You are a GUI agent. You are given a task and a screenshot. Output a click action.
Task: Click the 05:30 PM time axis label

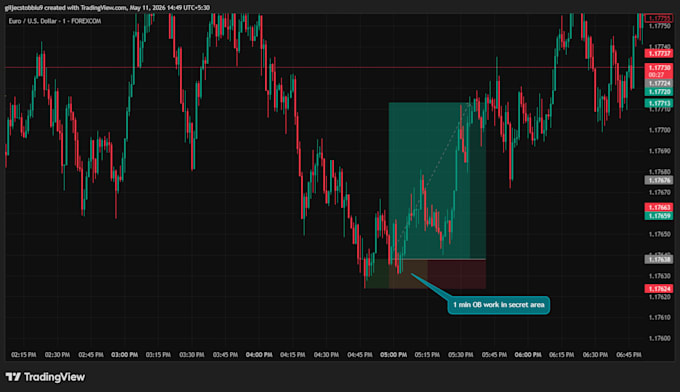pyautogui.click(x=461, y=355)
